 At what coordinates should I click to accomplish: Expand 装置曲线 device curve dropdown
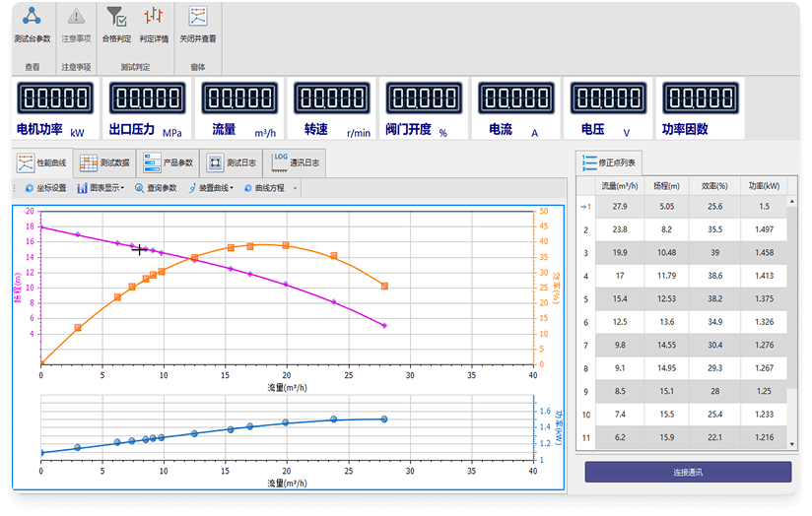click(210, 187)
